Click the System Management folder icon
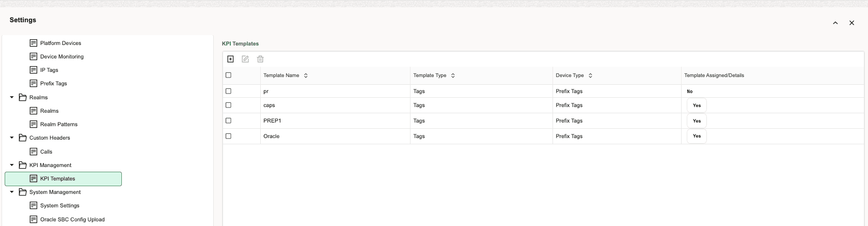Screen dimensions: 868x226 coord(23,192)
